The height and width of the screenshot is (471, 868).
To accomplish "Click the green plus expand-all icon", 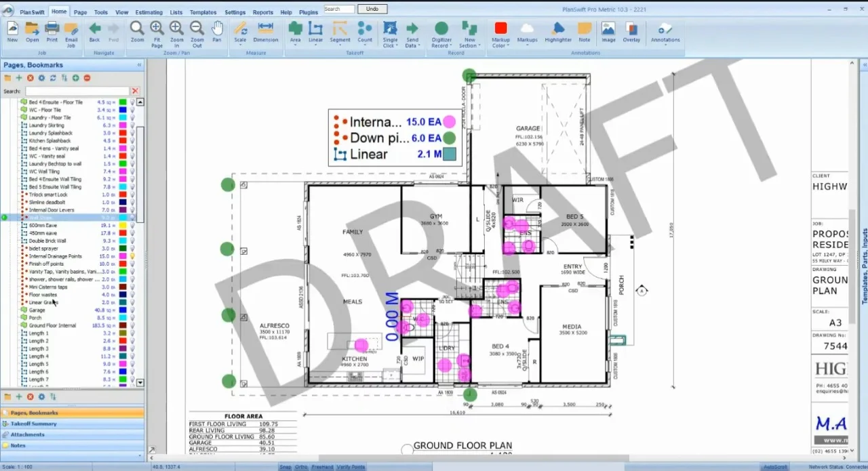I will tap(75, 78).
